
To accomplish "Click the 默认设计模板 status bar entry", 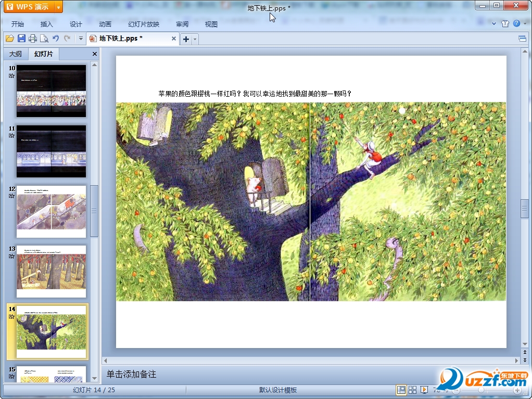I will 278,390.
